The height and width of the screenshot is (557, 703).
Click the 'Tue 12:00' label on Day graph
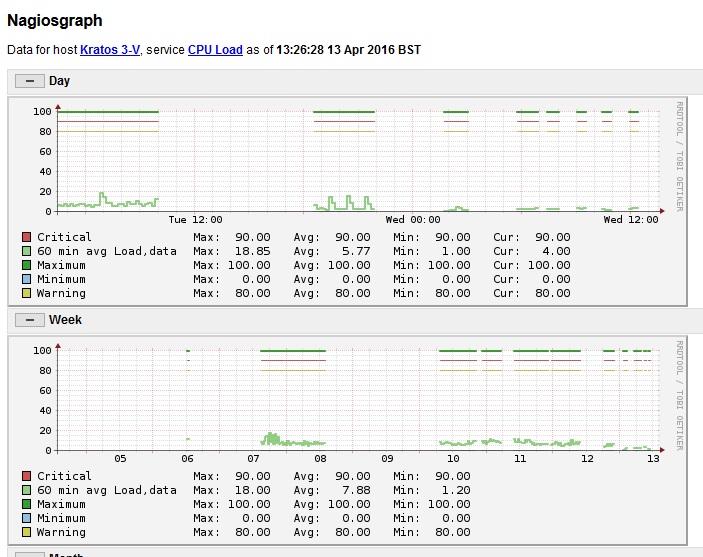tap(195, 219)
